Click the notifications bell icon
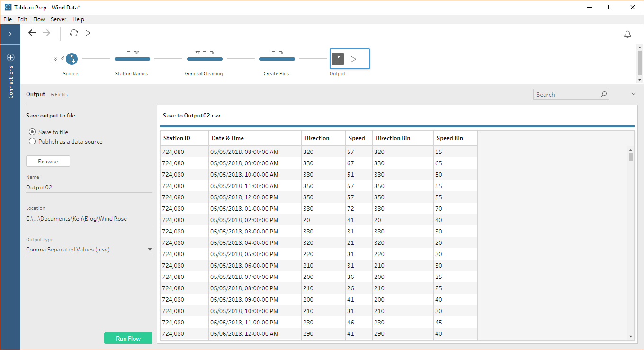The width and height of the screenshot is (644, 350). (x=627, y=34)
